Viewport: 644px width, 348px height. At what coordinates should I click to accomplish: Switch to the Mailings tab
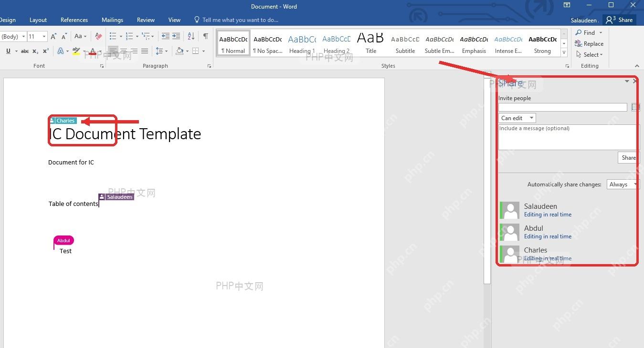click(x=112, y=20)
